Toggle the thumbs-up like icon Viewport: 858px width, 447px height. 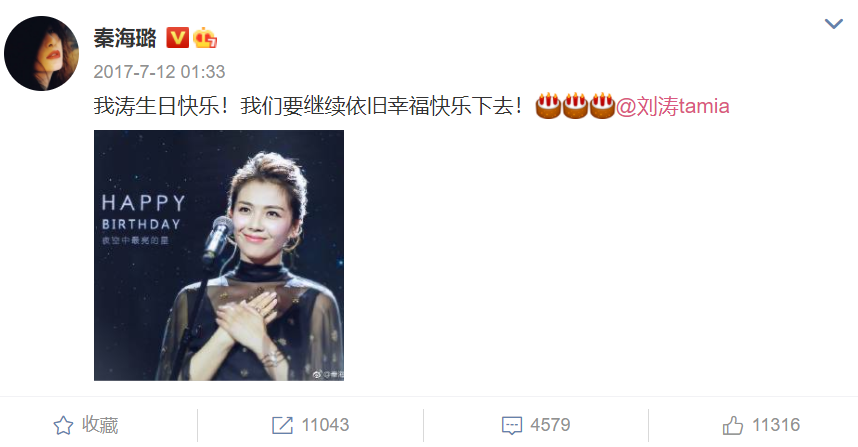tap(733, 425)
